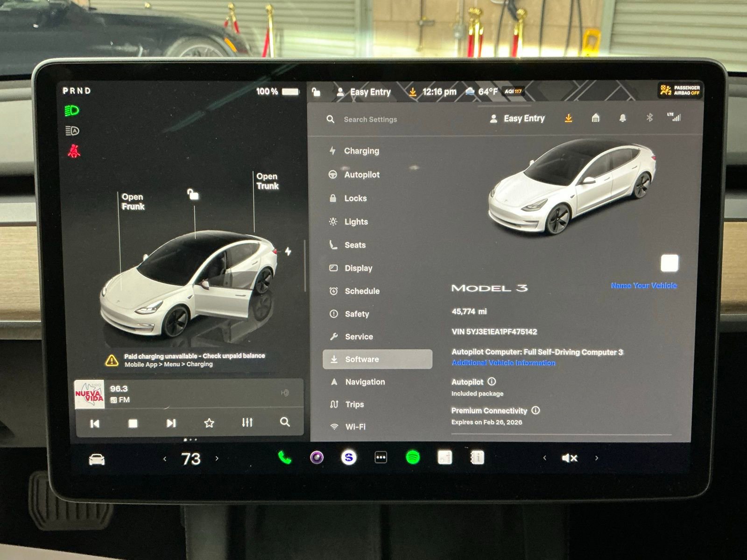The height and width of the screenshot is (560, 747).
Task: Raise cabin temperature with the right chevron
Action: tap(217, 459)
